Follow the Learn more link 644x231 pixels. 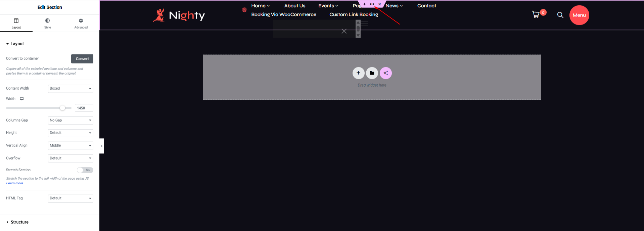point(14,183)
